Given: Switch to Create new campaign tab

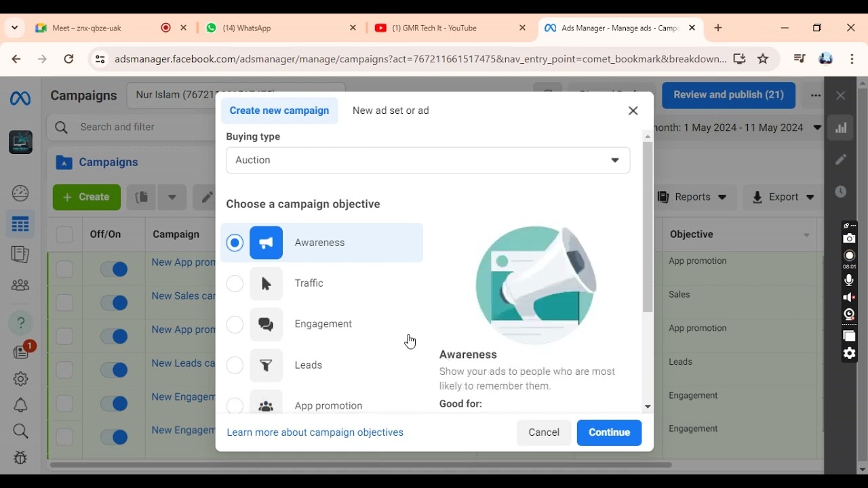Looking at the screenshot, I should click(x=279, y=110).
